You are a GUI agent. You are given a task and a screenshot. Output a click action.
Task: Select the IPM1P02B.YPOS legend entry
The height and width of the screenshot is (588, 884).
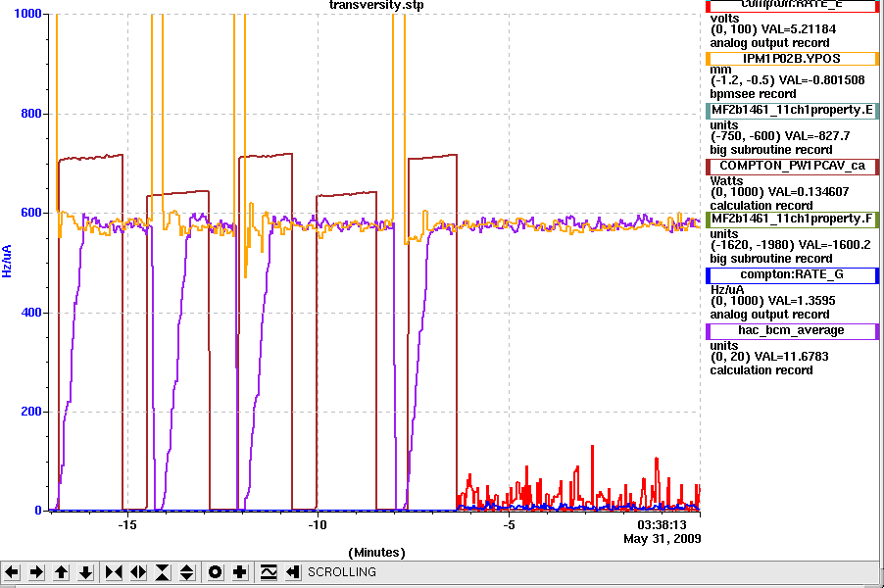click(x=792, y=59)
